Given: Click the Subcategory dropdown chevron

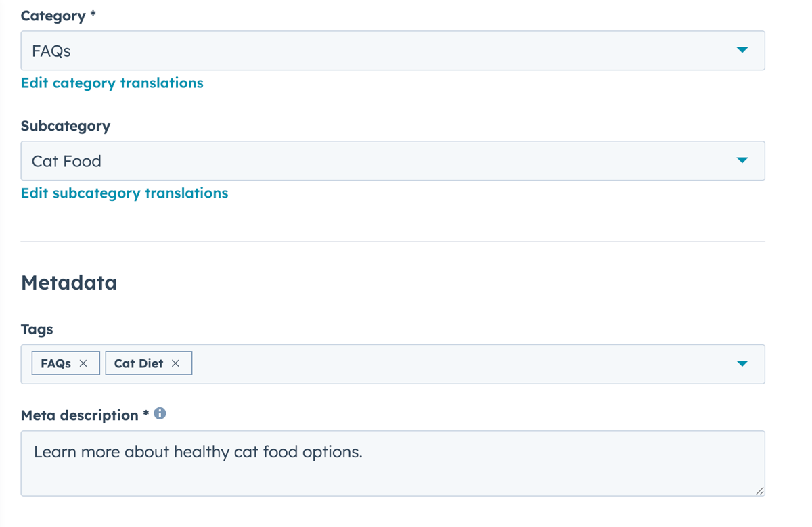Looking at the screenshot, I should (x=742, y=160).
